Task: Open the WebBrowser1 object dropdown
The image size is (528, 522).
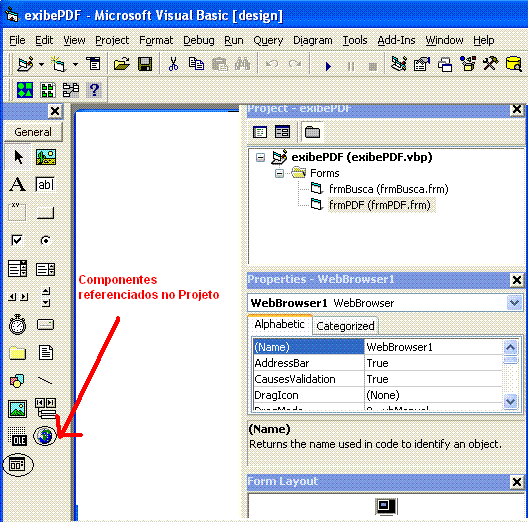Action: (x=514, y=303)
